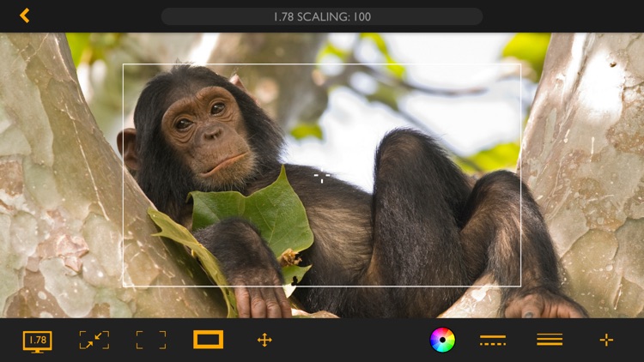Tap the 1.78 SCALING: 100 title bar
This screenshot has height=362, width=644.
[x=322, y=16]
